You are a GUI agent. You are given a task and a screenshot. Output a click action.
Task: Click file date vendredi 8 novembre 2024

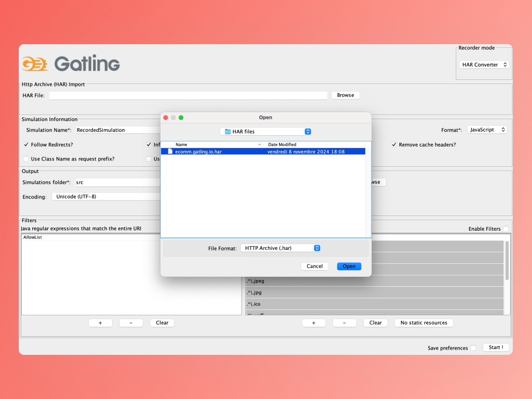click(x=306, y=152)
